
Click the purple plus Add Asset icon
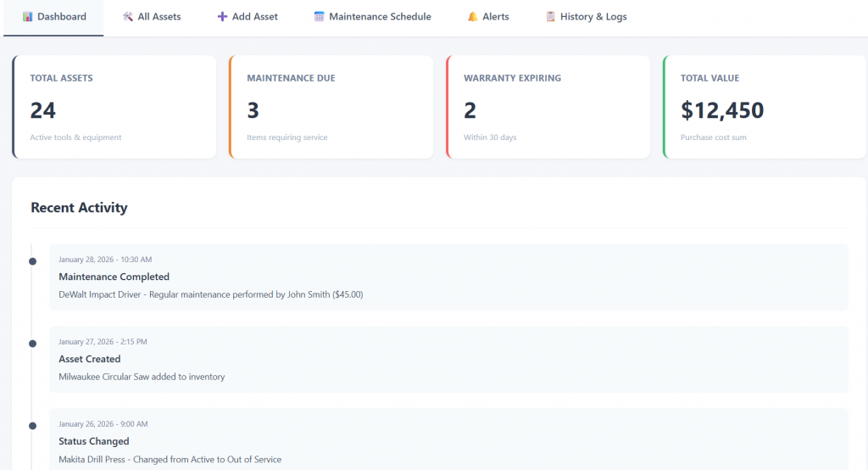coord(222,17)
